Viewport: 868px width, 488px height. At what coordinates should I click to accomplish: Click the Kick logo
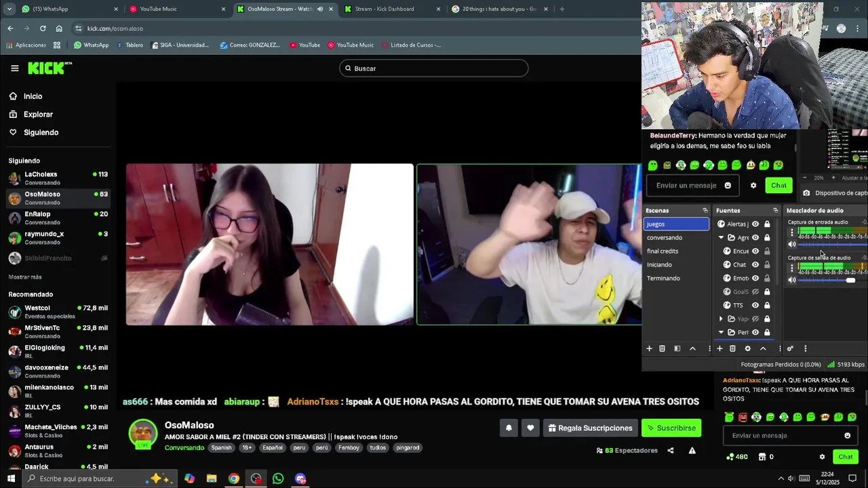point(50,68)
